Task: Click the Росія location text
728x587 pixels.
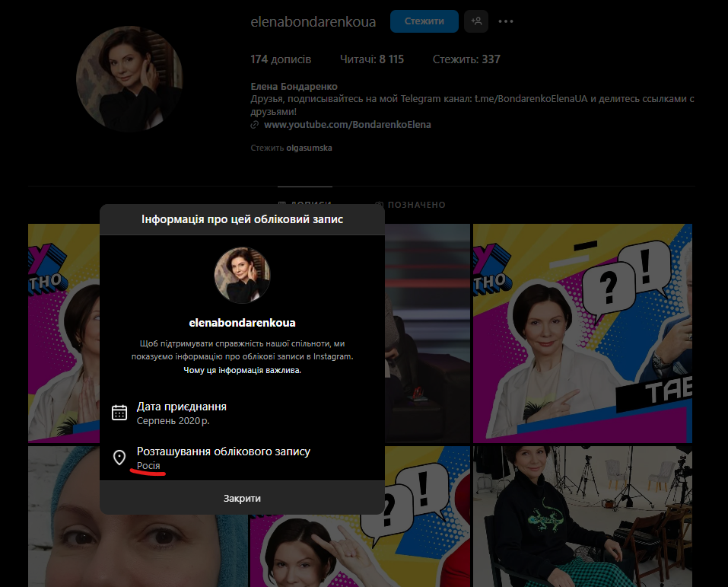Action: pos(148,466)
